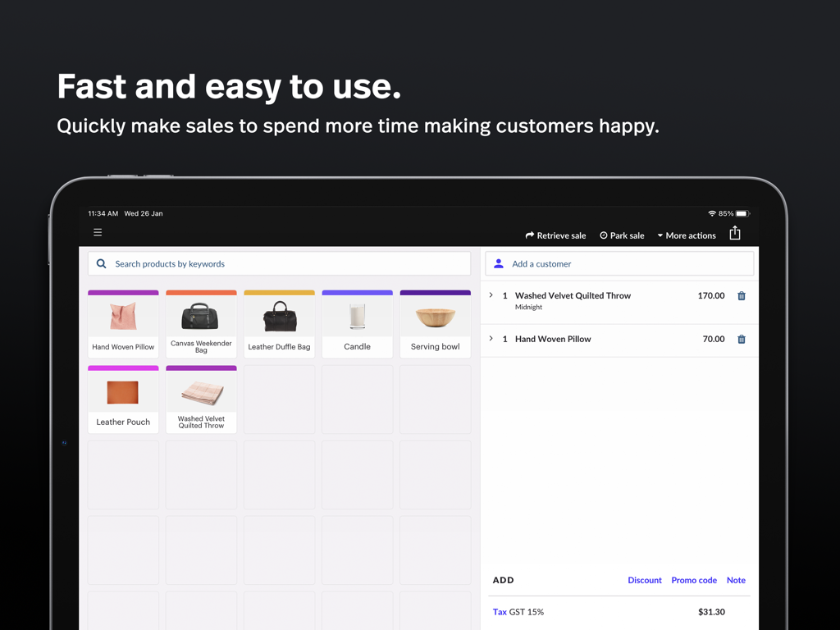
Task: Click the purple color bar above Candle
Action: tap(357, 293)
